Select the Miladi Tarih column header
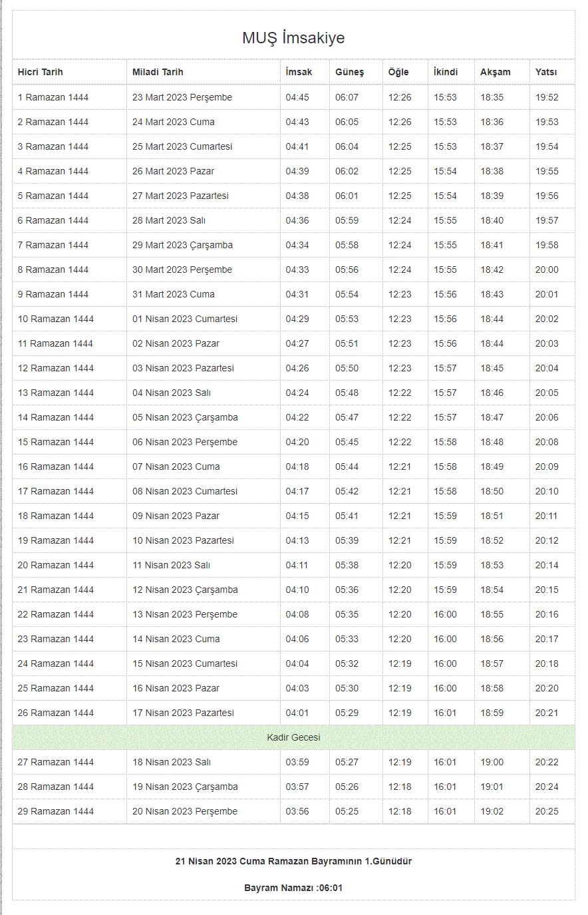 (x=158, y=72)
